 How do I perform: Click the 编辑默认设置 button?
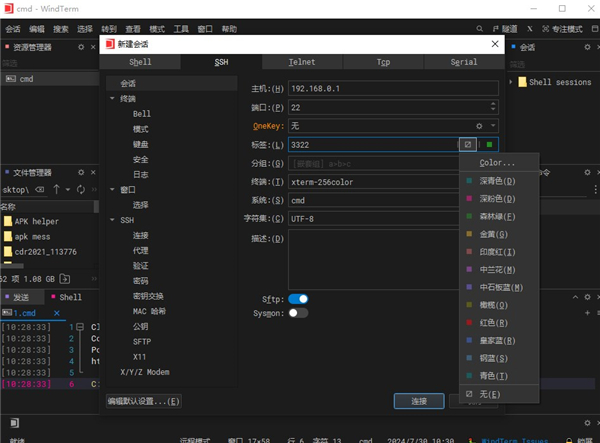coord(144,401)
